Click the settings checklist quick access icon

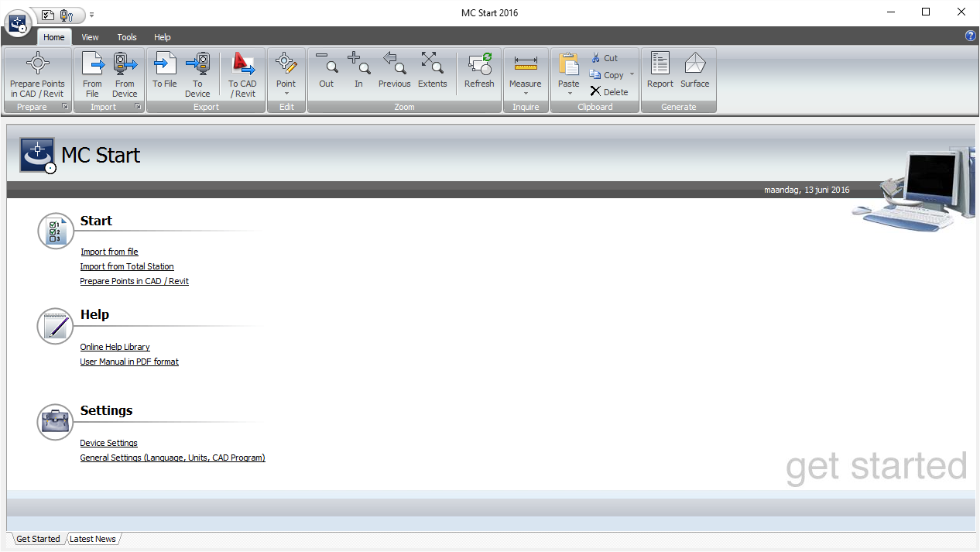[x=48, y=15]
